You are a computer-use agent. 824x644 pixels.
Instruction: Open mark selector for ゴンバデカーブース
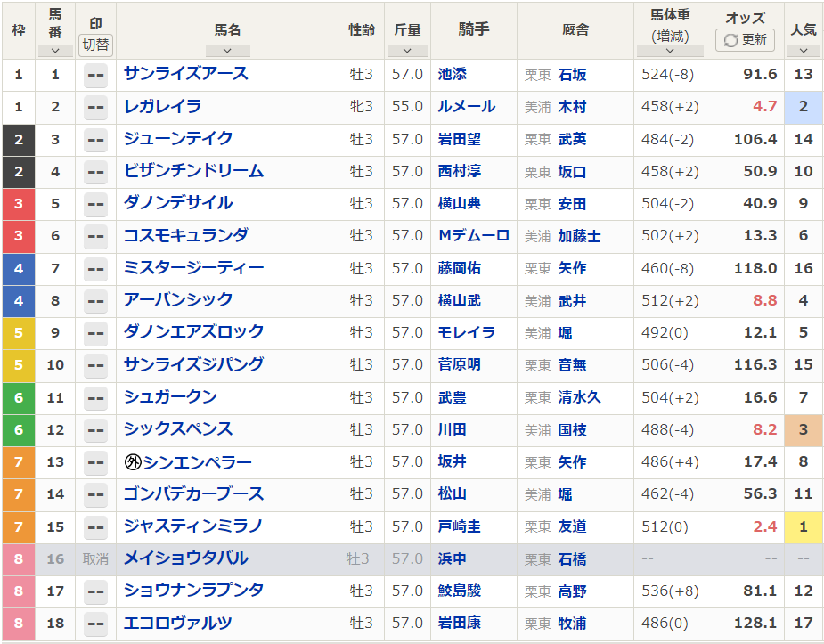pyautogui.click(x=95, y=494)
